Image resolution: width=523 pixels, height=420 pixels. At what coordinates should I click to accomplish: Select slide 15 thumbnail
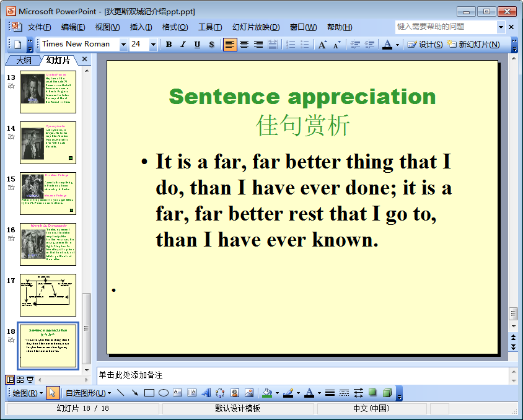pos(48,193)
